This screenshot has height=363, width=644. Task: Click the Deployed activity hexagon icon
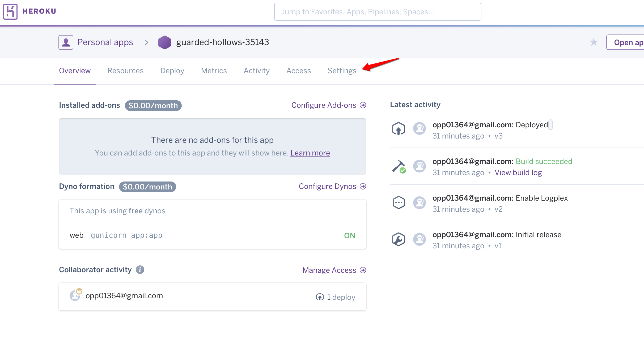(x=398, y=129)
